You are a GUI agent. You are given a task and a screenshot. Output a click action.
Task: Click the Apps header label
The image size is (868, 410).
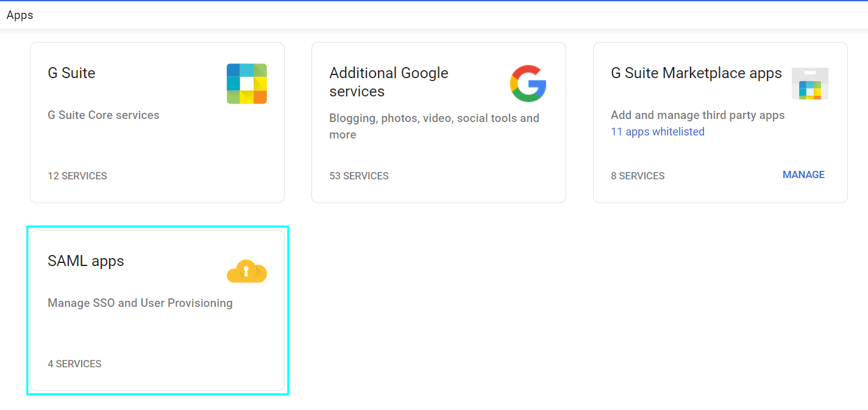coord(20,15)
